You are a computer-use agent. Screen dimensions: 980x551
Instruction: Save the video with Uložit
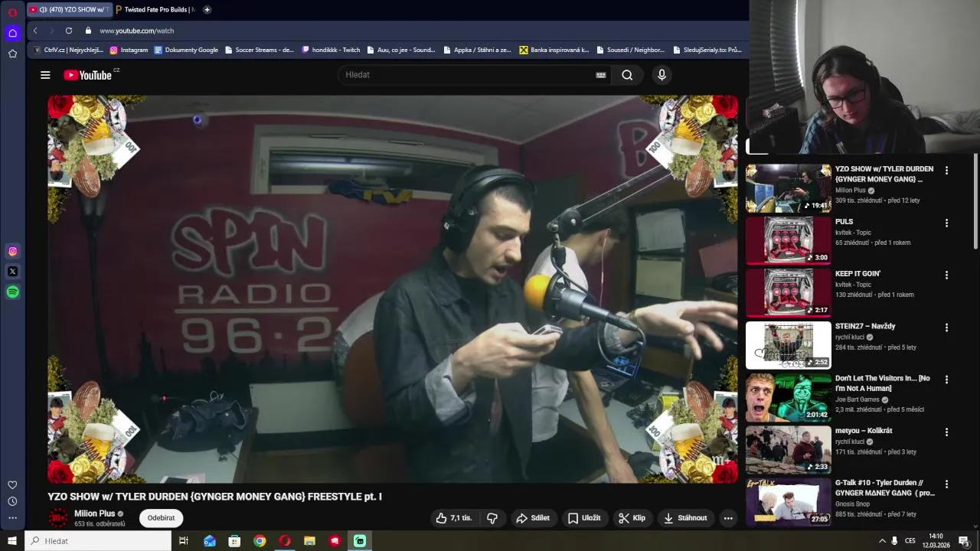point(584,518)
